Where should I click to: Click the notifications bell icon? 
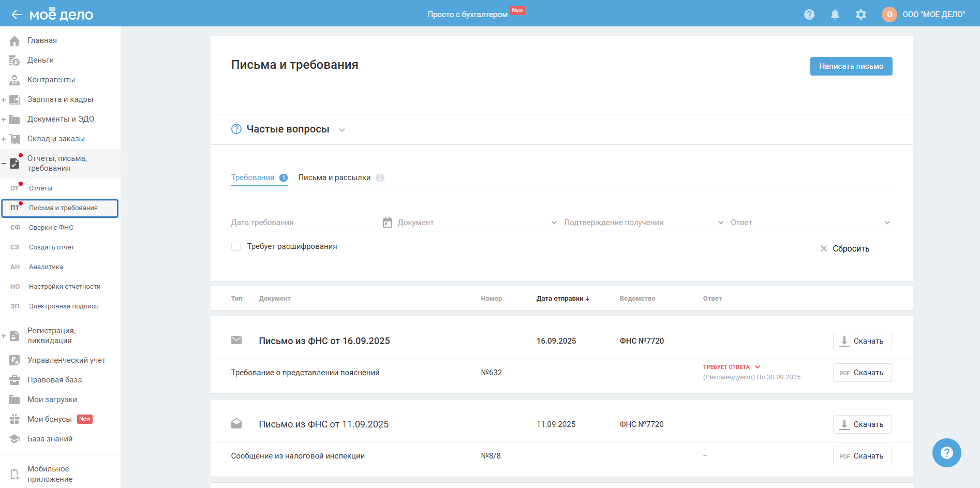[x=835, y=14]
